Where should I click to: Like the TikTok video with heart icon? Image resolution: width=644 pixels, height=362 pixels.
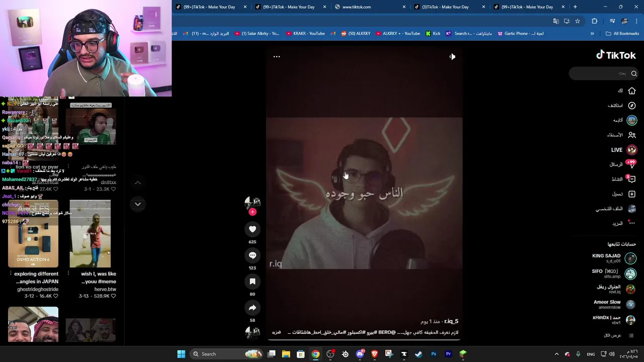(253, 229)
